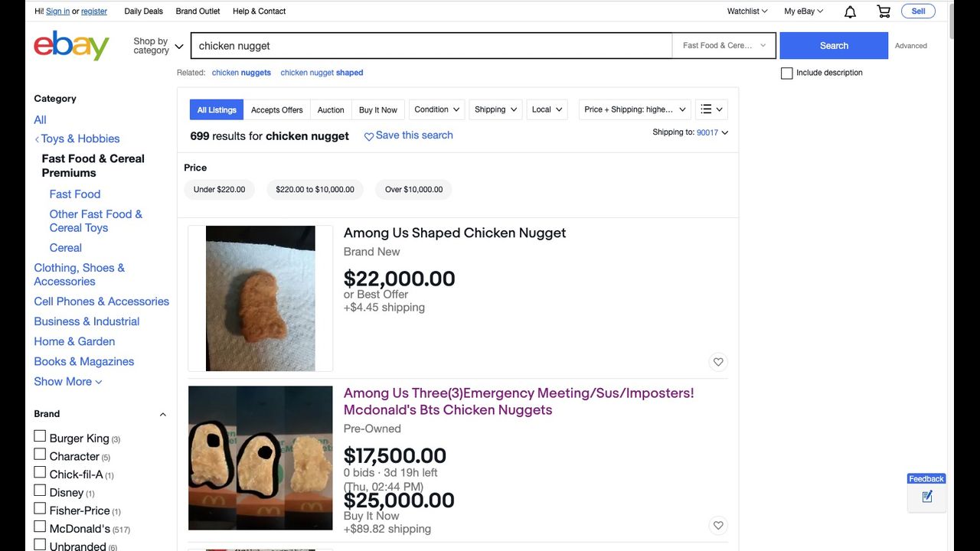Click the chicken nugget search field

point(431,46)
